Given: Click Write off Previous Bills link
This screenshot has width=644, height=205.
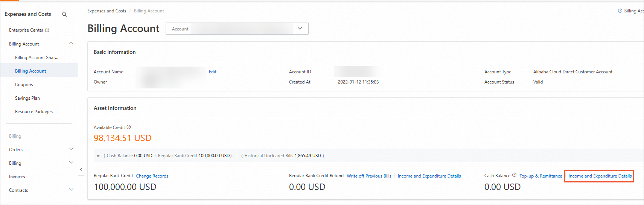Looking at the screenshot, I should [369, 176].
